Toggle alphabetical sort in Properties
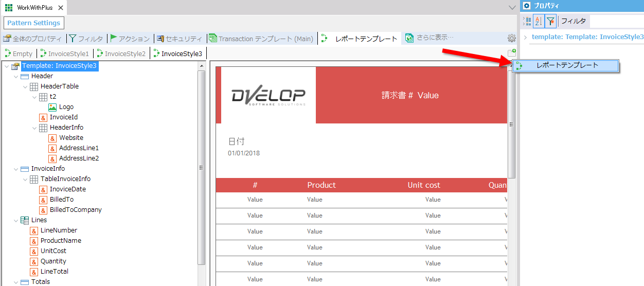The height and width of the screenshot is (286, 644). (539, 21)
